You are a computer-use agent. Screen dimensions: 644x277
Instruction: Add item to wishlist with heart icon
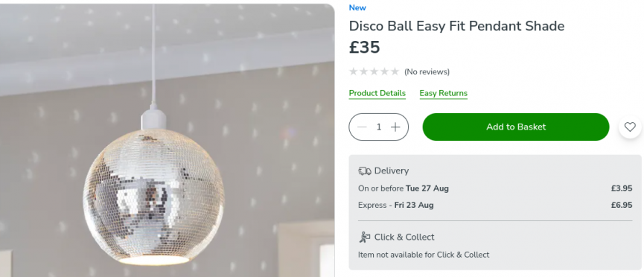pyautogui.click(x=630, y=127)
